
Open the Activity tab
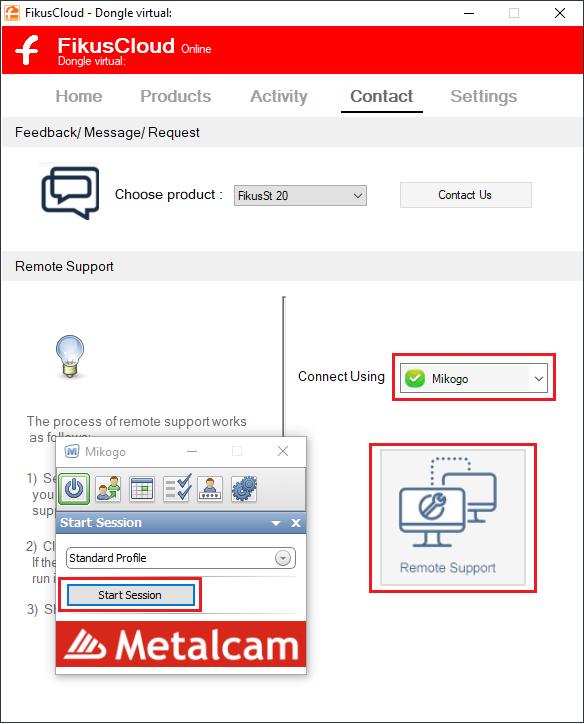coord(279,97)
